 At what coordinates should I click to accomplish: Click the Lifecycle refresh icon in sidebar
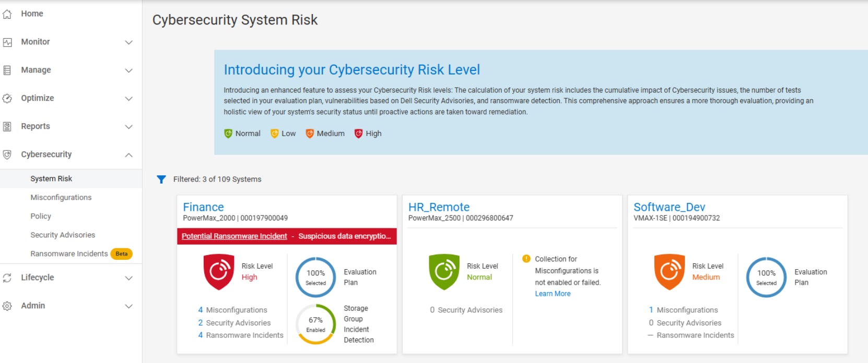(7, 278)
